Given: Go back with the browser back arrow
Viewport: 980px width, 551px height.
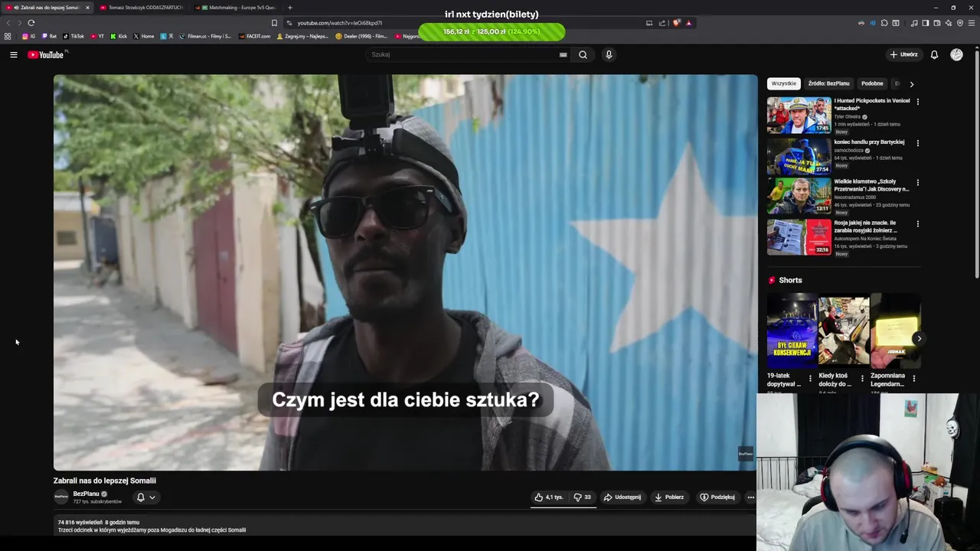Looking at the screenshot, I should [8, 23].
